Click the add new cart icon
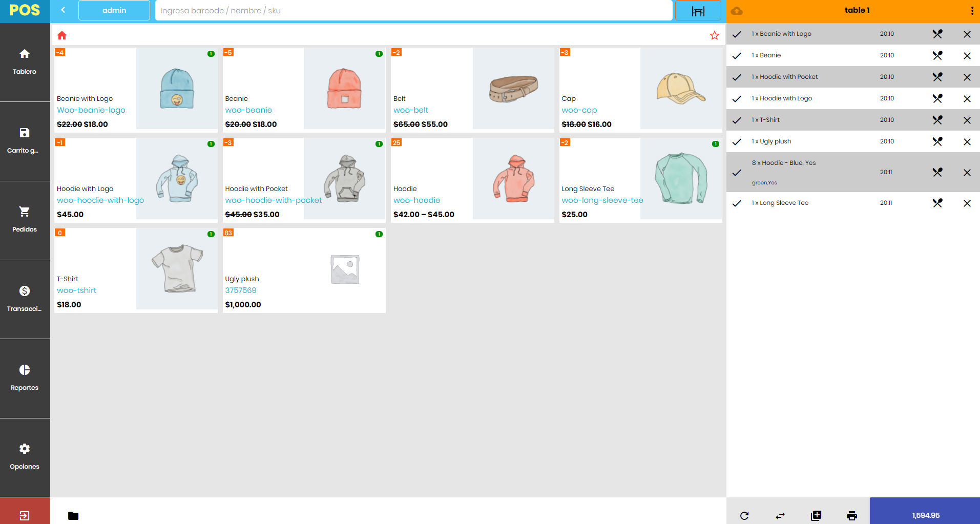This screenshot has height=524, width=980. point(816,516)
